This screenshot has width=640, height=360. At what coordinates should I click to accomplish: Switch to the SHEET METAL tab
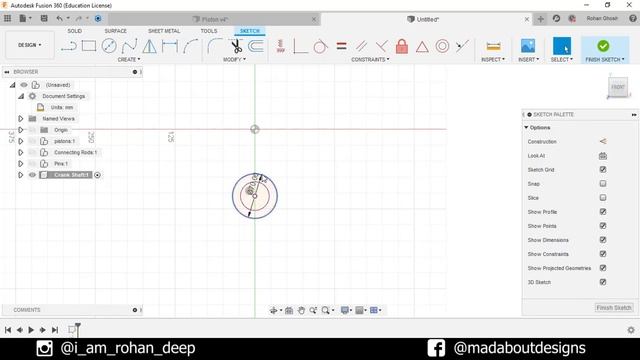point(164,31)
